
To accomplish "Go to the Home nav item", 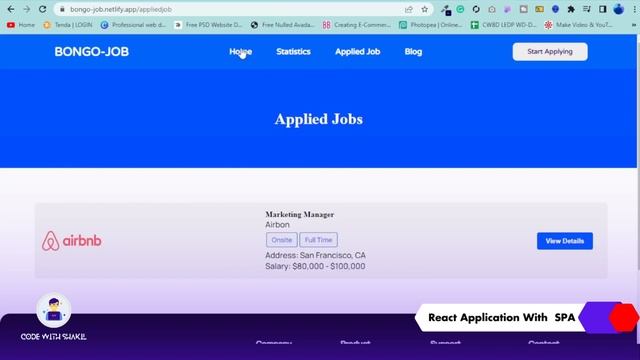I will coord(240,52).
